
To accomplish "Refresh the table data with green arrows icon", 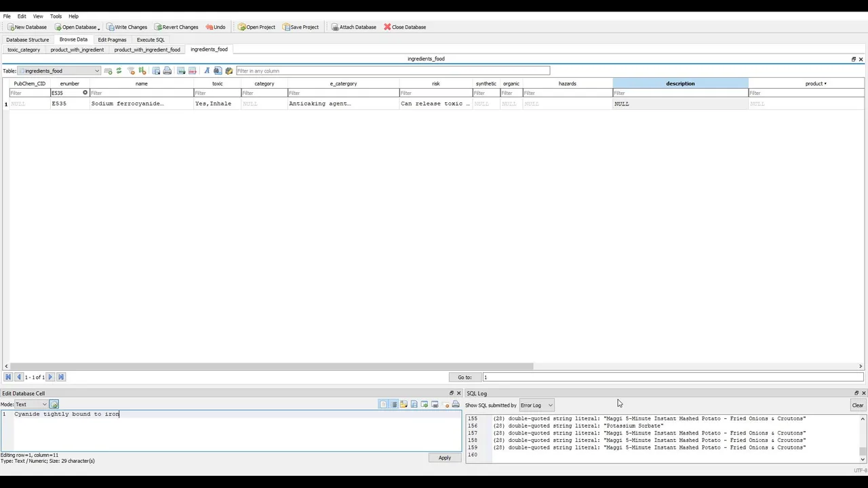I will [x=119, y=70].
